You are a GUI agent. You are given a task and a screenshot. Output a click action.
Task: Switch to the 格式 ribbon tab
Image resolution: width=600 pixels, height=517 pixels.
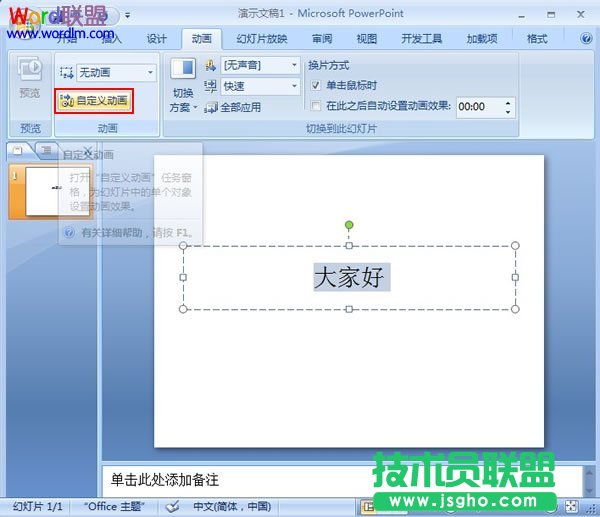[x=537, y=39]
